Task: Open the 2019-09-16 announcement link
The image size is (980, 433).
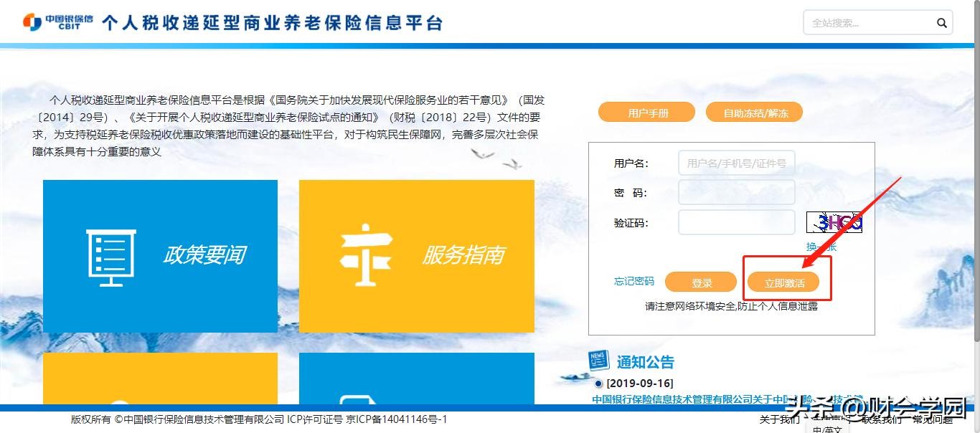Action: coord(689,399)
